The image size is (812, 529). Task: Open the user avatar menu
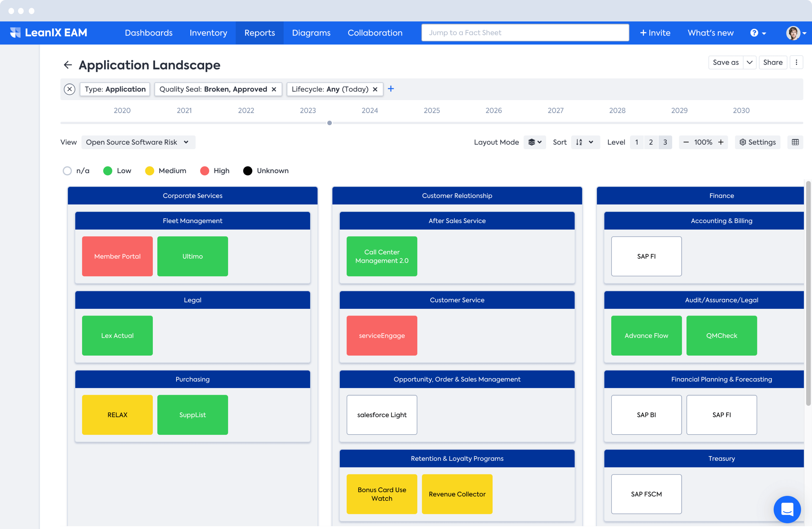[x=796, y=33]
